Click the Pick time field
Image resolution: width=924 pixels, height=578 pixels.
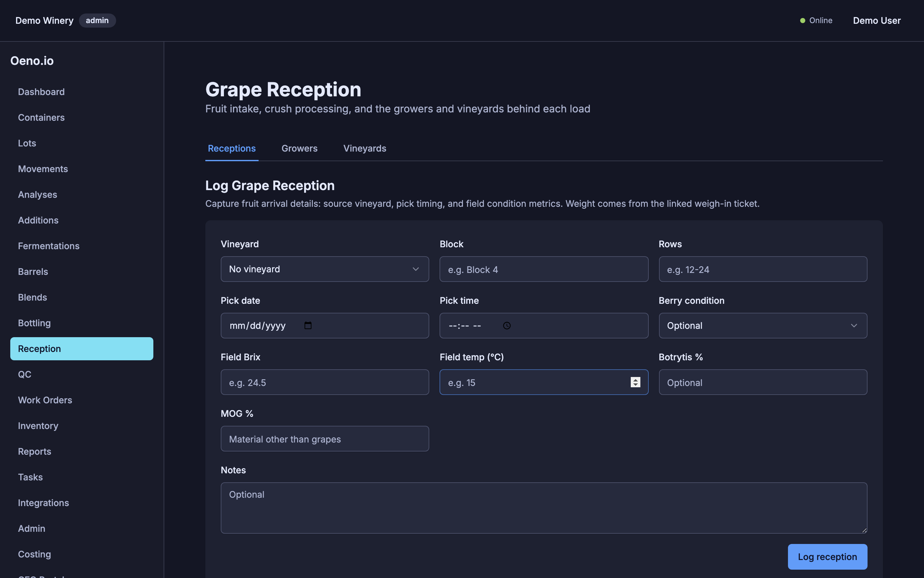coord(544,326)
